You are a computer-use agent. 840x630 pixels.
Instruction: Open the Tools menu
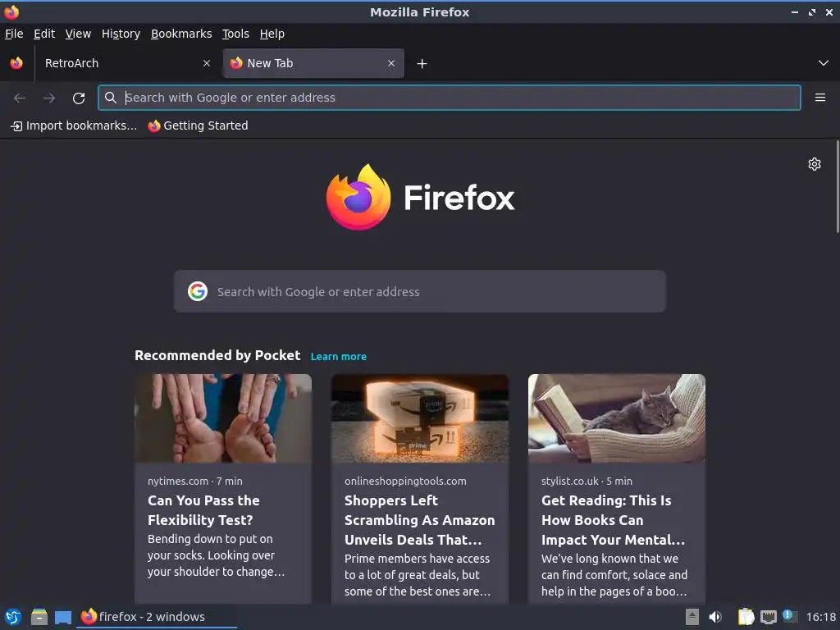[235, 34]
